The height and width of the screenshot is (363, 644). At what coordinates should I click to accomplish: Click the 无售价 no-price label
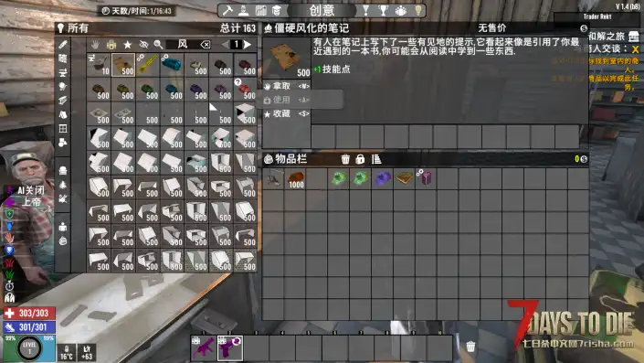click(x=492, y=28)
